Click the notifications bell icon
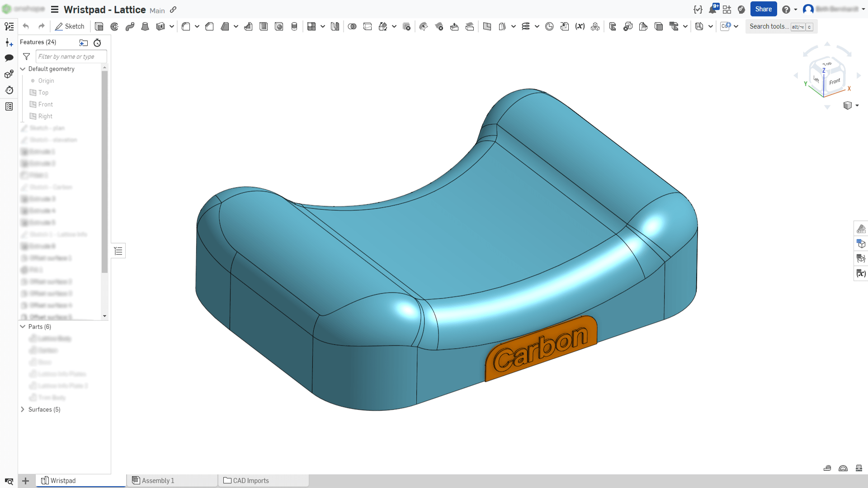This screenshot has width=868, height=488. (713, 9)
